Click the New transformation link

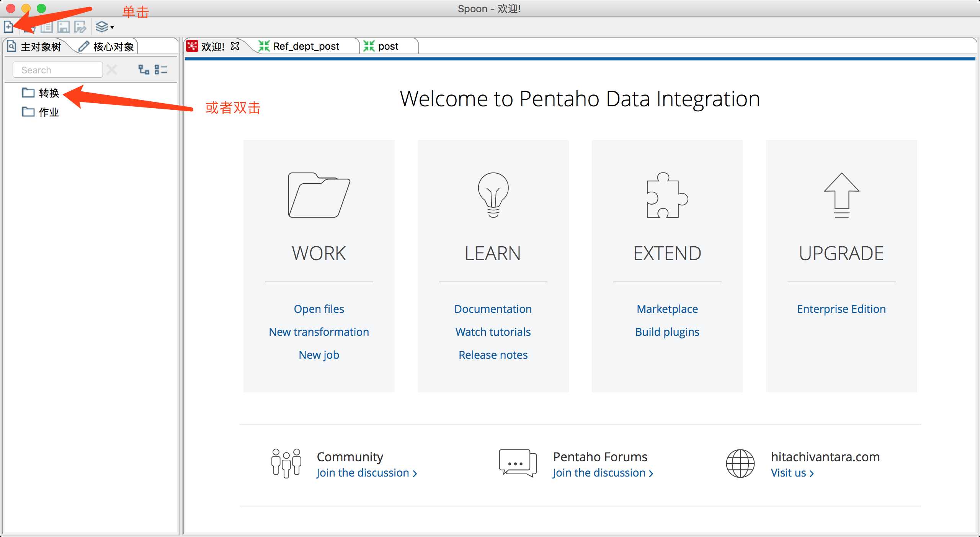click(319, 332)
